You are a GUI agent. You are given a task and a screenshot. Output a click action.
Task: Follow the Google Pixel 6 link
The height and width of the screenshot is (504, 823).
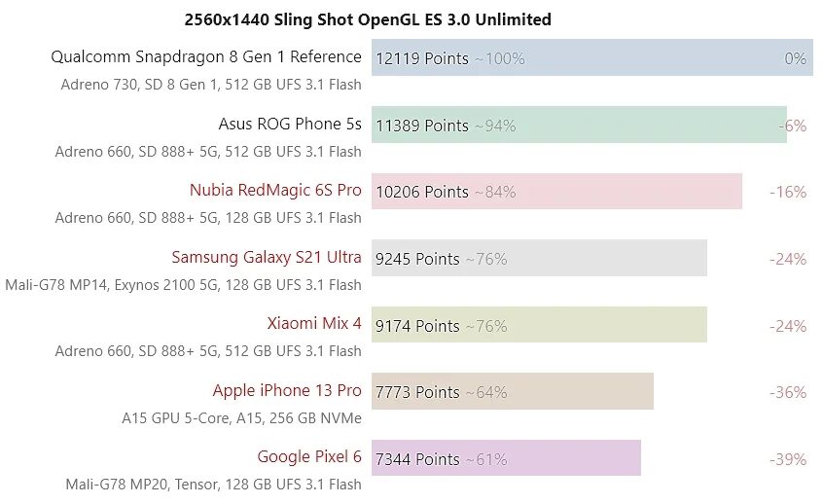tap(309, 457)
